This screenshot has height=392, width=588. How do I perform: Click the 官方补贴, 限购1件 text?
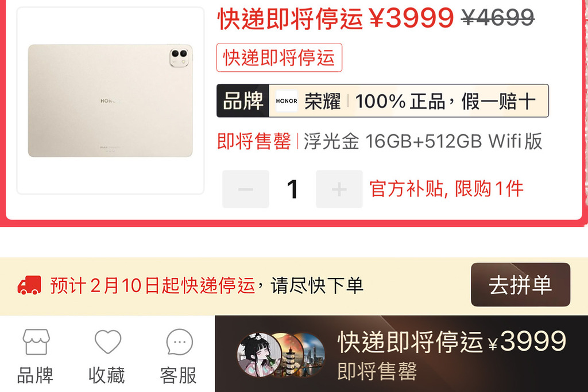tap(446, 188)
